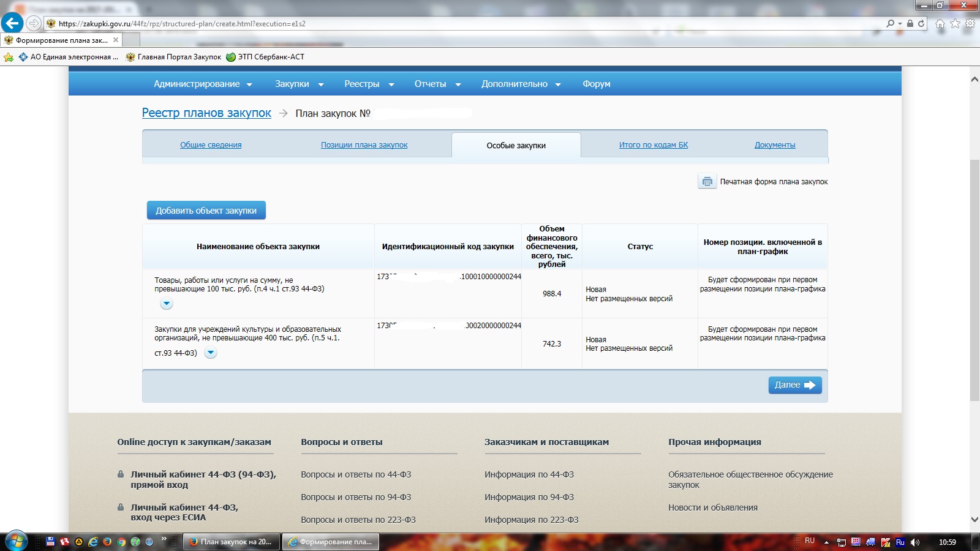This screenshot has height=551, width=980.
Task: Click the padlock security icon in address bar
Action: coord(910,23)
